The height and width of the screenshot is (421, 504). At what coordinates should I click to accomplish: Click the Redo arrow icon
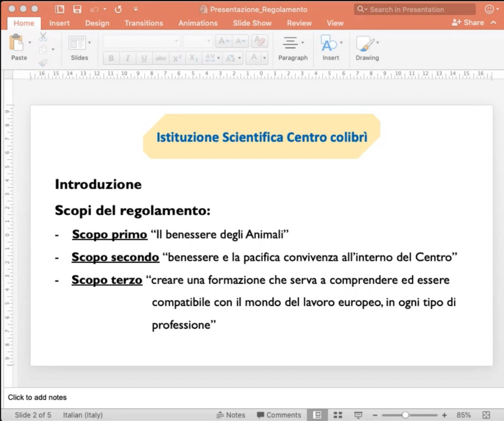coord(118,9)
